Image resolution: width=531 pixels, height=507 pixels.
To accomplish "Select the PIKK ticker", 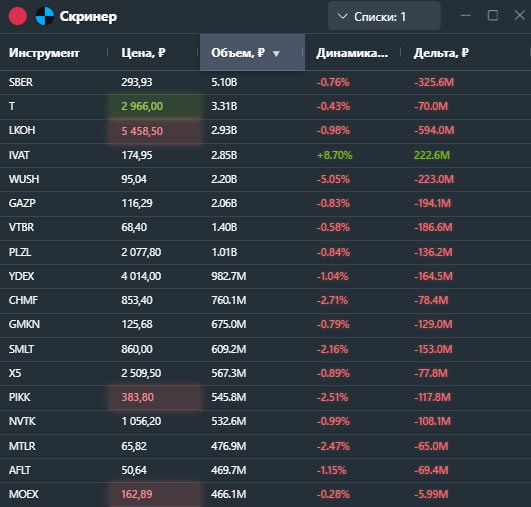I will point(20,397).
